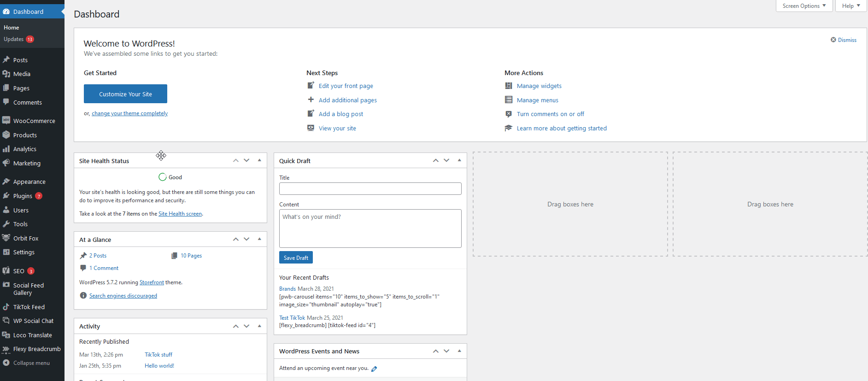Open the Appearance menu item

[x=32, y=182]
